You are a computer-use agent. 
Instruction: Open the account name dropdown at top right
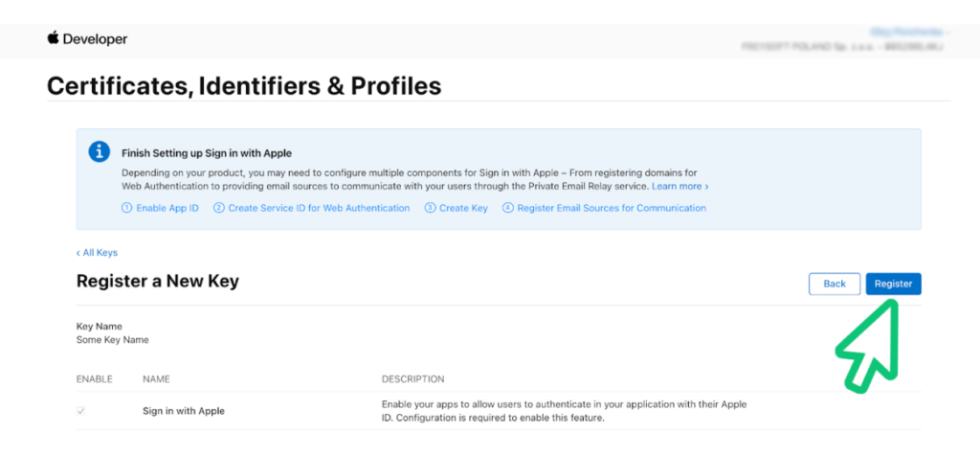tap(910, 32)
